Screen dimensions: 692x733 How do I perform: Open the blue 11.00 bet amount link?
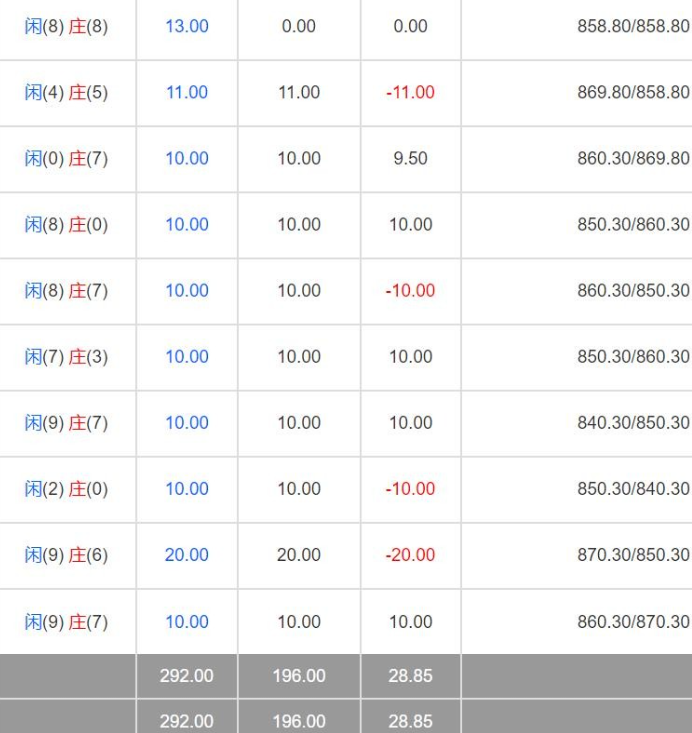click(187, 92)
